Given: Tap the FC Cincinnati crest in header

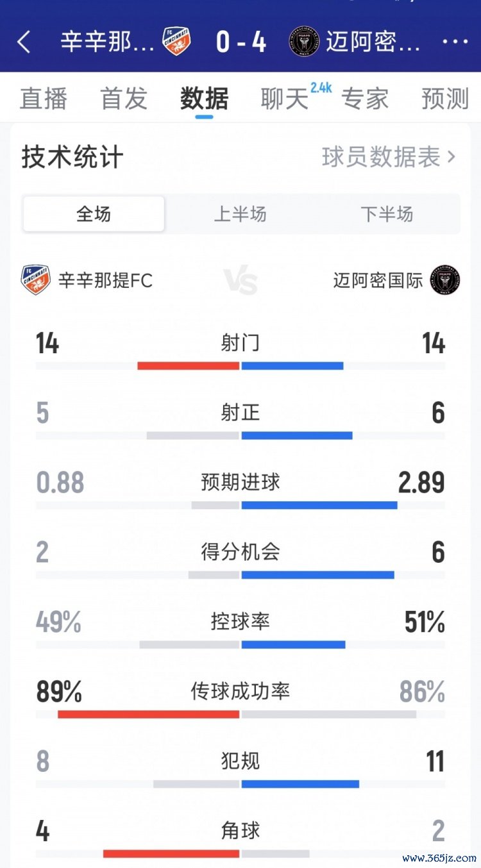Looking at the screenshot, I should 176,42.
